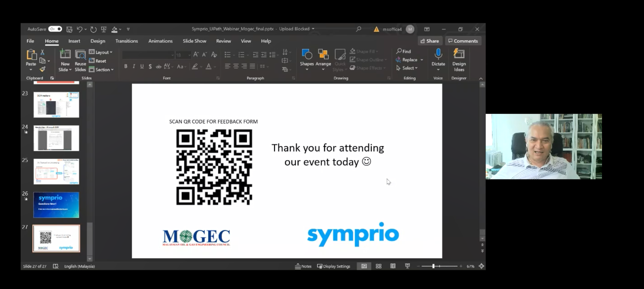Apply text highlight color
This screenshot has width=644, height=289.
click(x=195, y=66)
